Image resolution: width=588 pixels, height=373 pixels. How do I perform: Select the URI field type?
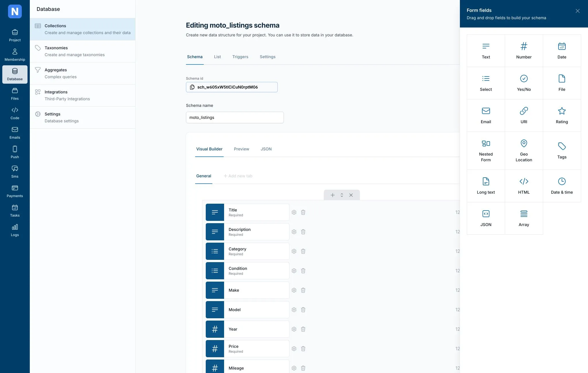click(524, 115)
